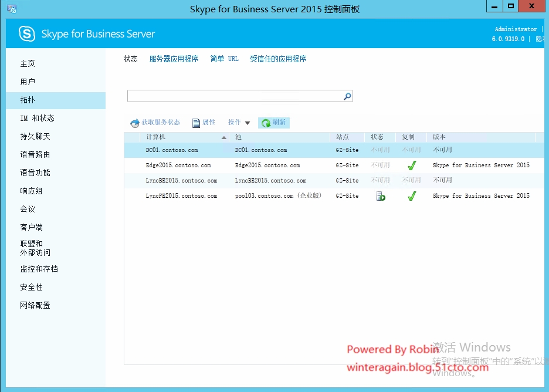Click the 属性 document icon
The image size is (549, 392).
[x=196, y=123]
